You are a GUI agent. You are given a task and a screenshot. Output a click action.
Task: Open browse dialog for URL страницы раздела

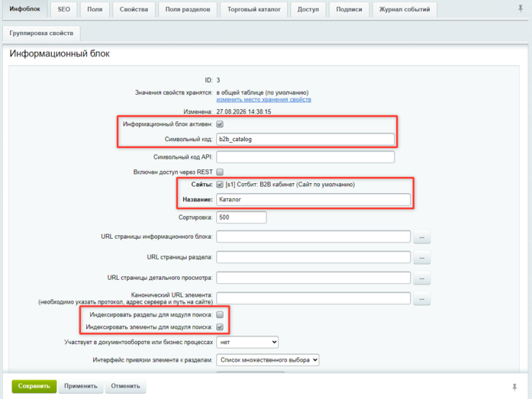pos(422,258)
